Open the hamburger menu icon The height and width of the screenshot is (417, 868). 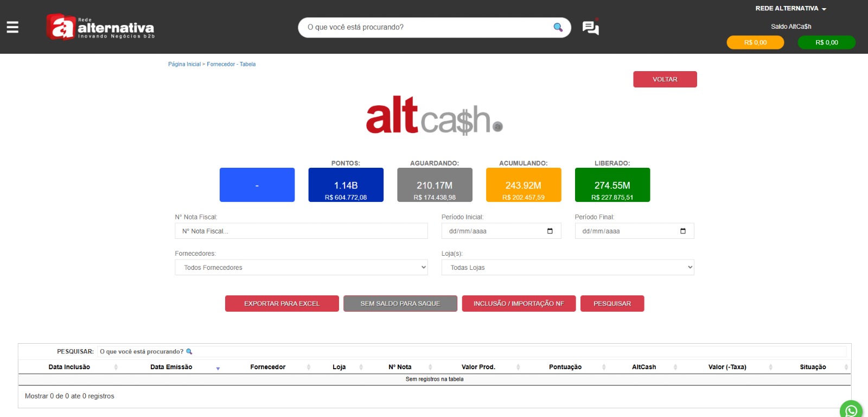tap(12, 27)
